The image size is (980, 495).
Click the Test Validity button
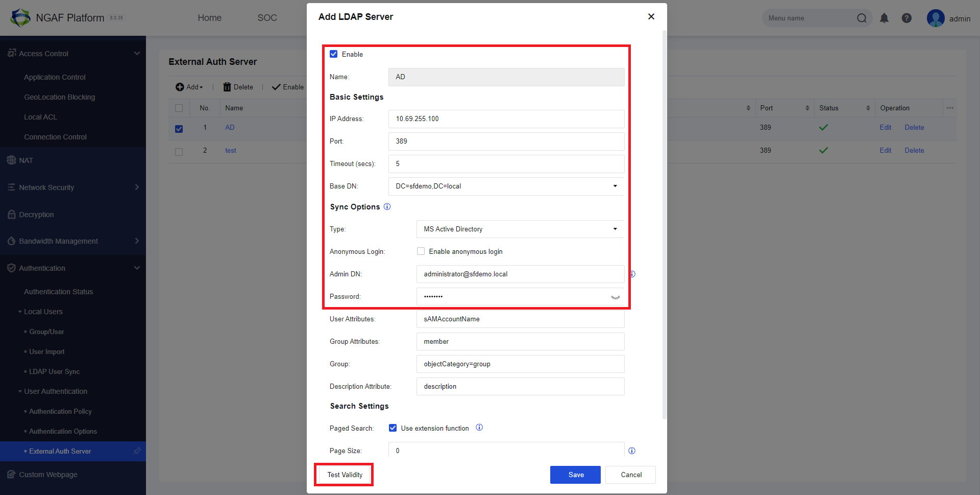(345, 475)
